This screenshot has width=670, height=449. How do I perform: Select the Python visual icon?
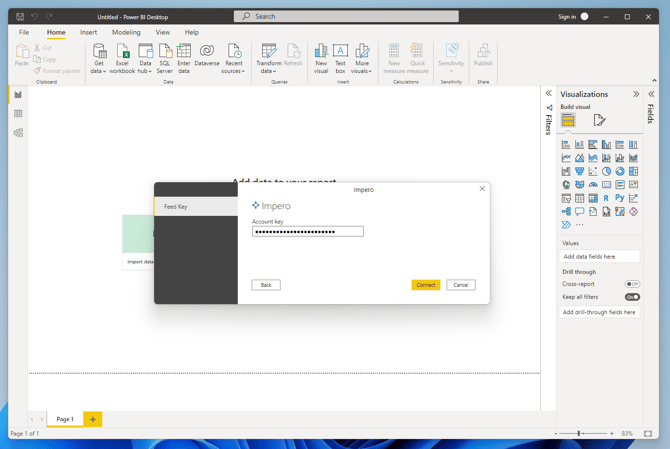(x=620, y=198)
